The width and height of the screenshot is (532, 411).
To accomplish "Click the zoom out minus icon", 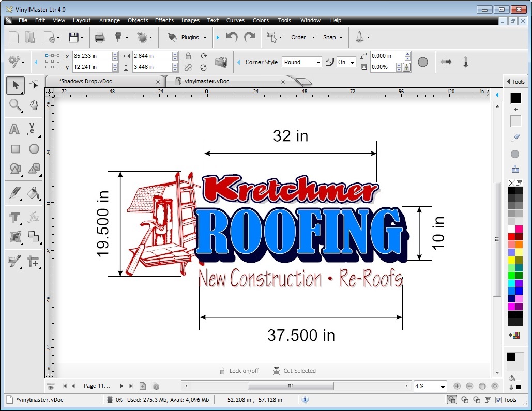I will (x=469, y=386).
